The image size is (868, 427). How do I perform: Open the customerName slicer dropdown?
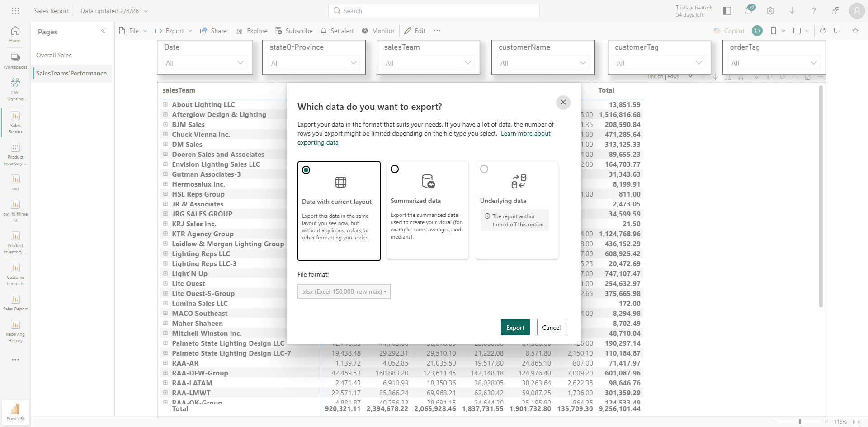point(543,63)
